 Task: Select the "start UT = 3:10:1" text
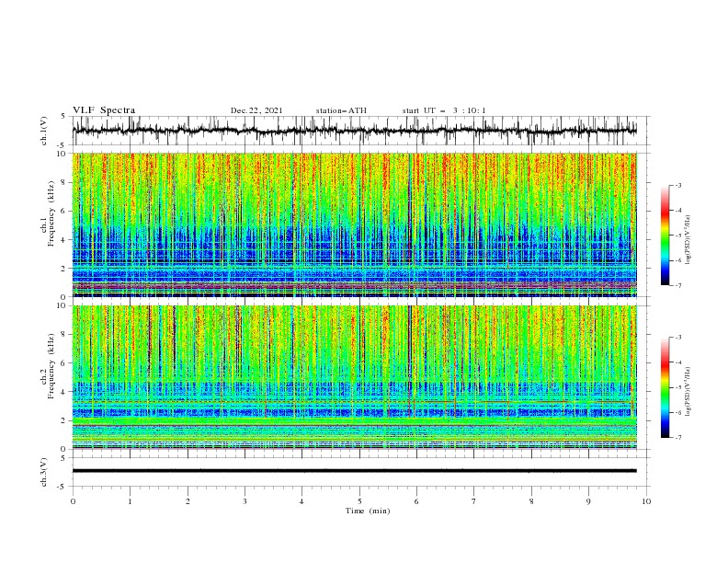point(444,110)
